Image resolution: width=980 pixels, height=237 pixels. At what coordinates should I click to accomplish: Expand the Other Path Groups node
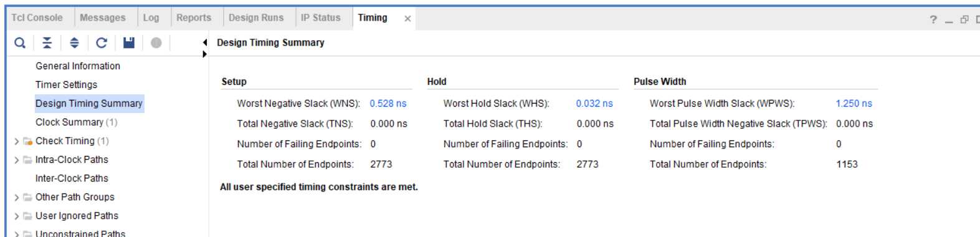[17, 198]
